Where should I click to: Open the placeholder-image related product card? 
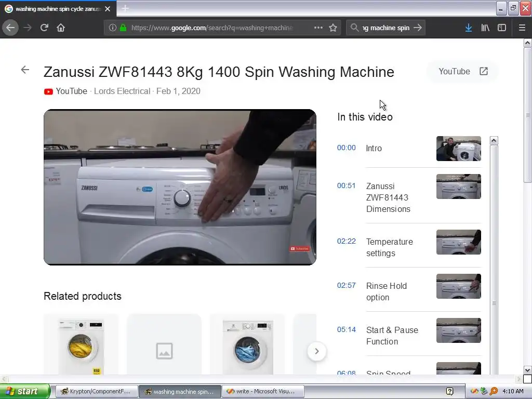tap(164, 344)
